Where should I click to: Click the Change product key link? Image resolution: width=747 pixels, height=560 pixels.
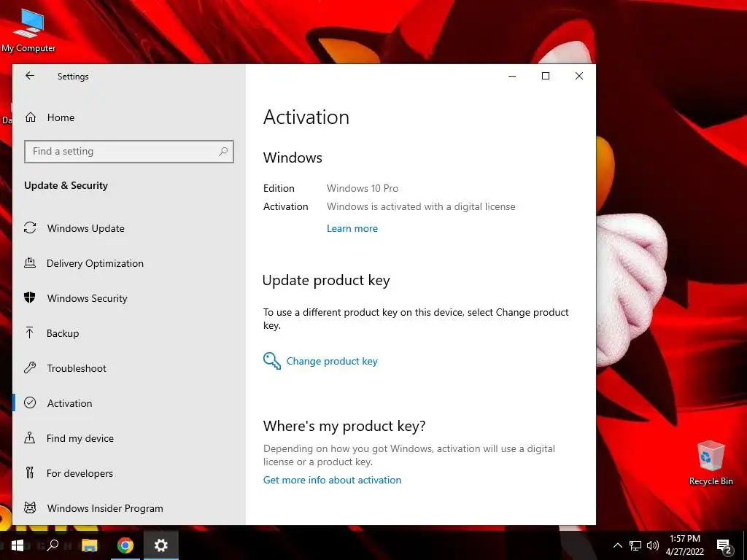click(x=332, y=362)
